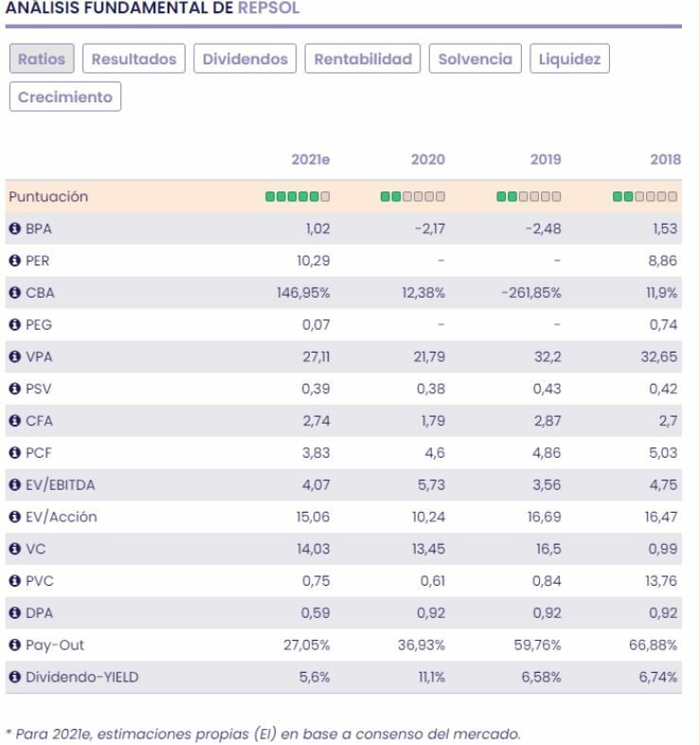Switch to the Resultados tab
Image resolution: width=700 pixels, height=745 pixels.
pos(134,59)
